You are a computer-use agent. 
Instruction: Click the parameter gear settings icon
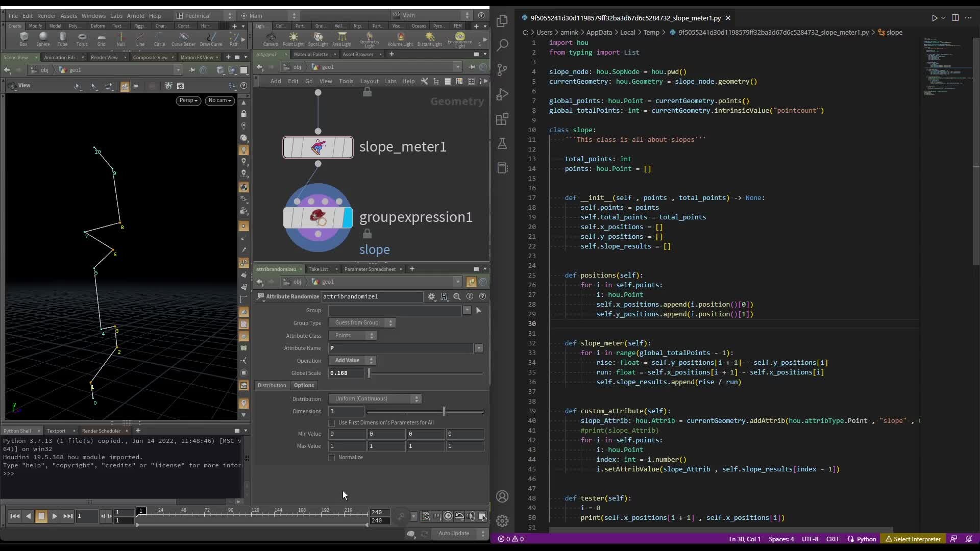[431, 296]
